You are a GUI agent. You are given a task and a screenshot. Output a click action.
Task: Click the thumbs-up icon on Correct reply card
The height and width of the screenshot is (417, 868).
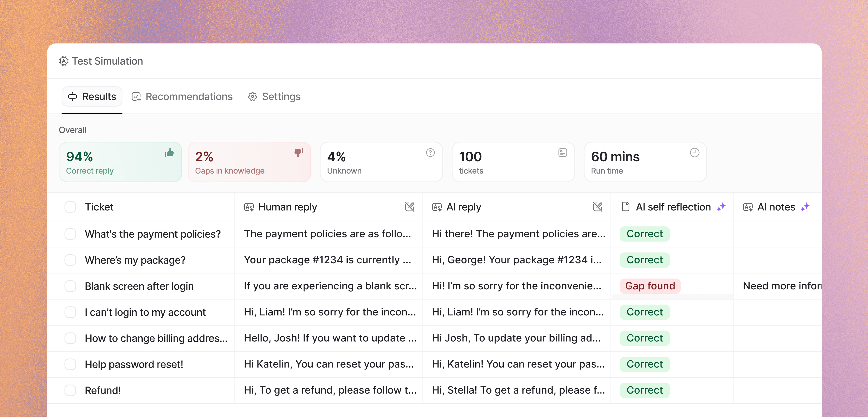[169, 153]
